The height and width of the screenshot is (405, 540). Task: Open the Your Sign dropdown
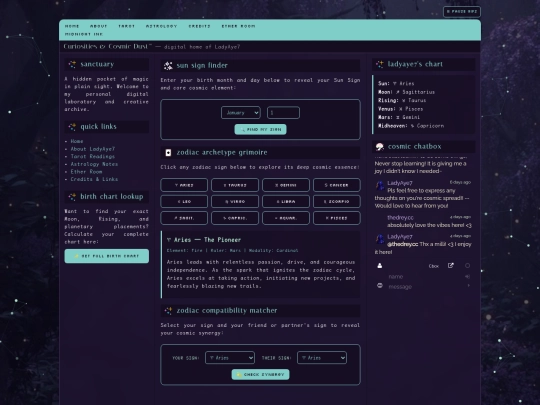click(x=230, y=358)
